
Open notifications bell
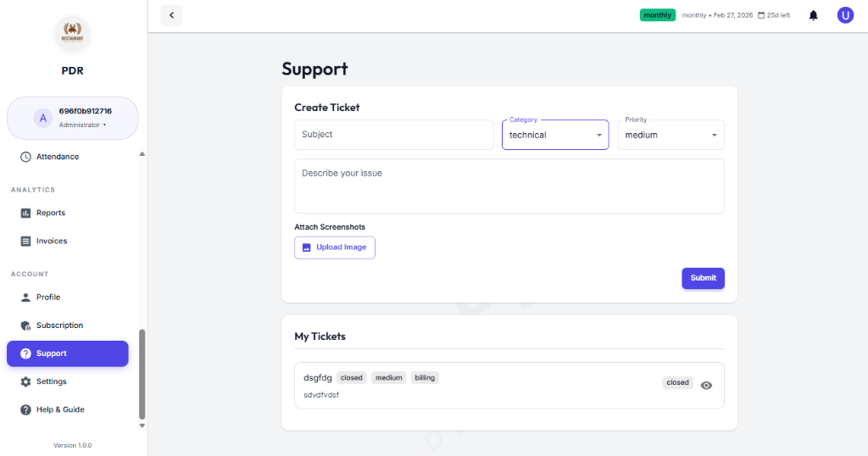point(813,15)
